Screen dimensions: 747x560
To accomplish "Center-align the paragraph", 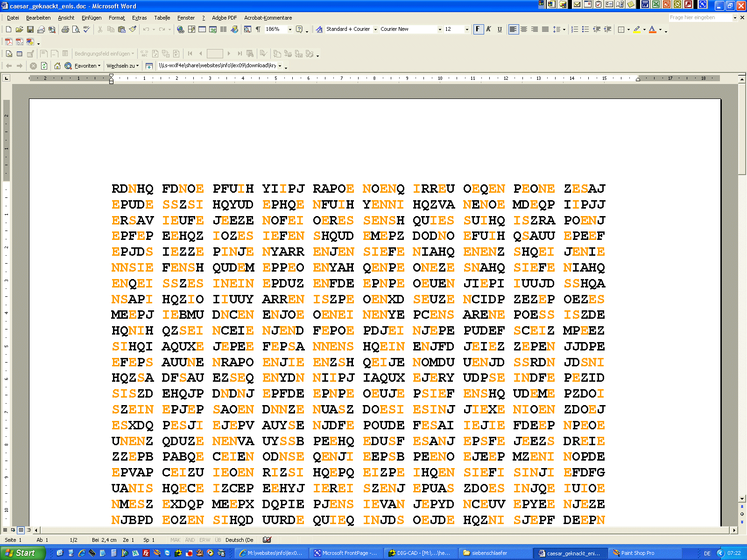I will pyautogui.click(x=524, y=29).
